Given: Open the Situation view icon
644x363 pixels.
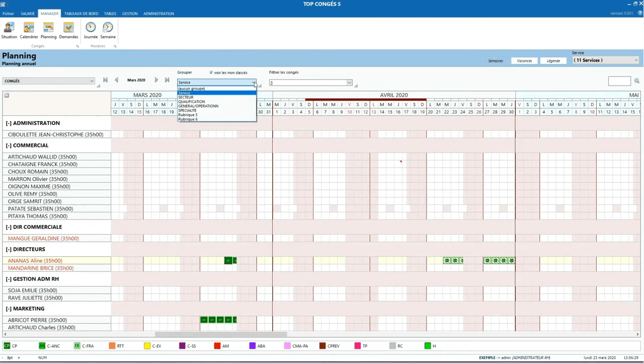Looking at the screenshot, I should [9, 28].
